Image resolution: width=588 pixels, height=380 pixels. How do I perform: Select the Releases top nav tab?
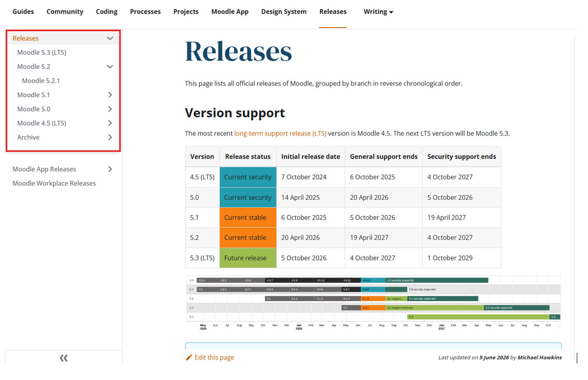pyautogui.click(x=333, y=12)
